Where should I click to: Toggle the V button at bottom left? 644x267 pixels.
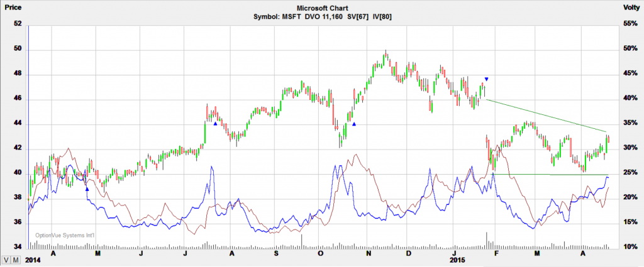point(6,259)
